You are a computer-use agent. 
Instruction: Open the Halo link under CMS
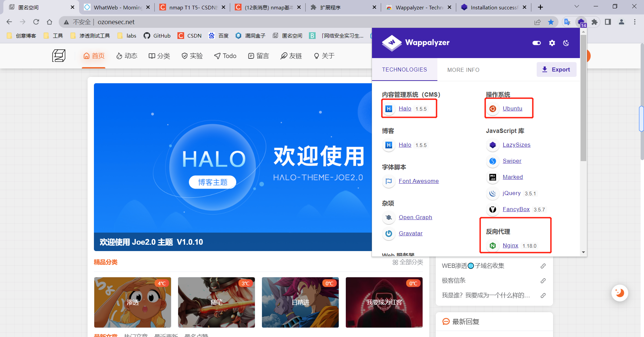405,108
